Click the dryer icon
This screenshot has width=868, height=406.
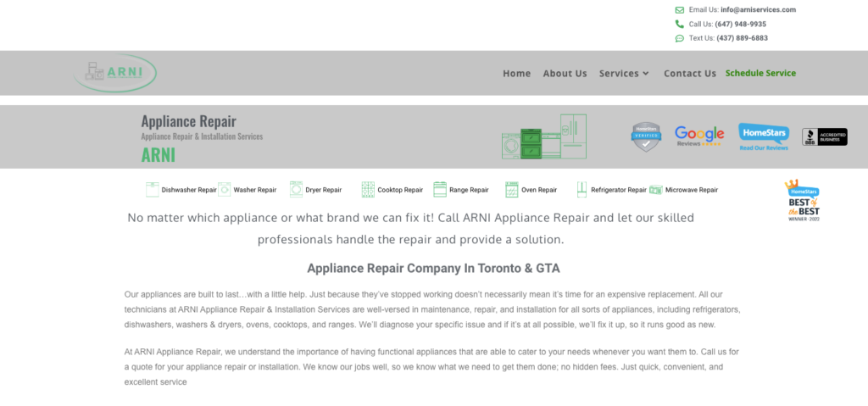click(x=296, y=189)
